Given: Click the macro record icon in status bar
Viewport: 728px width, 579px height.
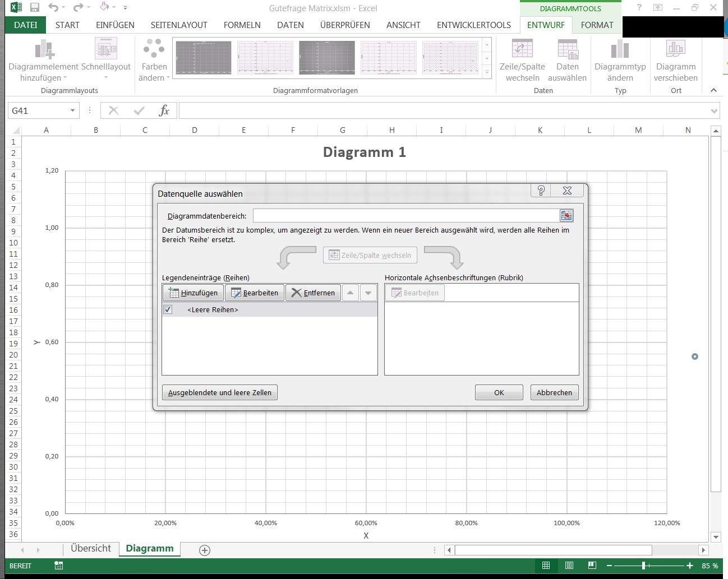Looking at the screenshot, I should point(58,566).
